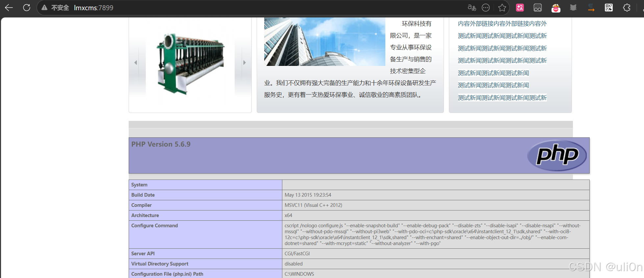The width and height of the screenshot is (644, 278).
Task: Click the lmxcms:7899 address bar
Action: click(x=93, y=8)
